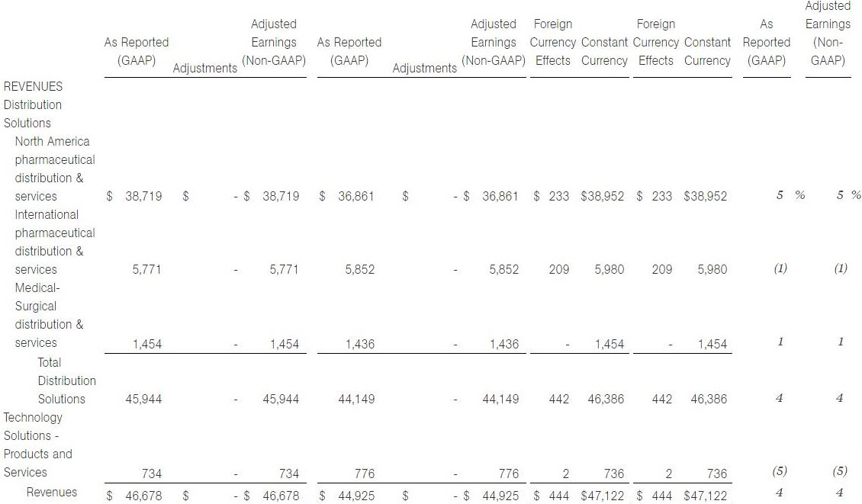Click the REVENUES section heading
The width and height of the screenshot is (862, 504).
click(x=33, y=86)
